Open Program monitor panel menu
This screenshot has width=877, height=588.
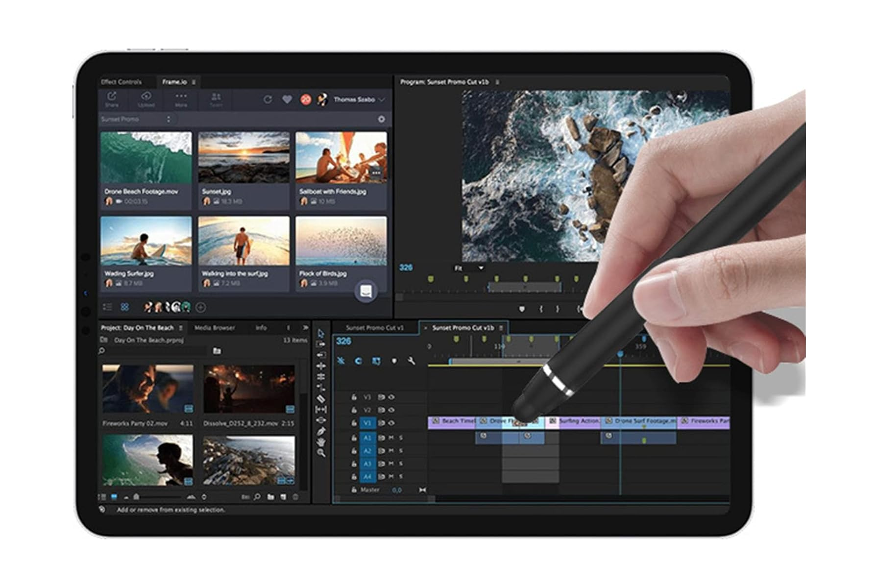(x=497, y=82)
